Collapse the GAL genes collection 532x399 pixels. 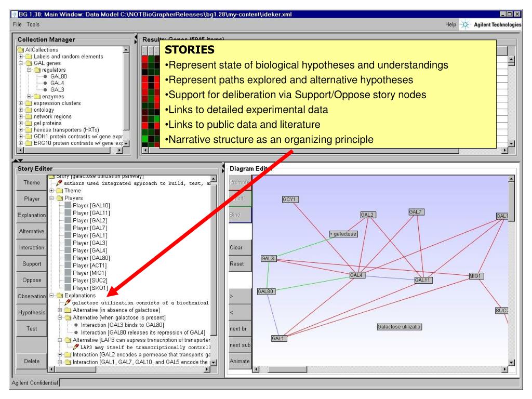[21, 63]
